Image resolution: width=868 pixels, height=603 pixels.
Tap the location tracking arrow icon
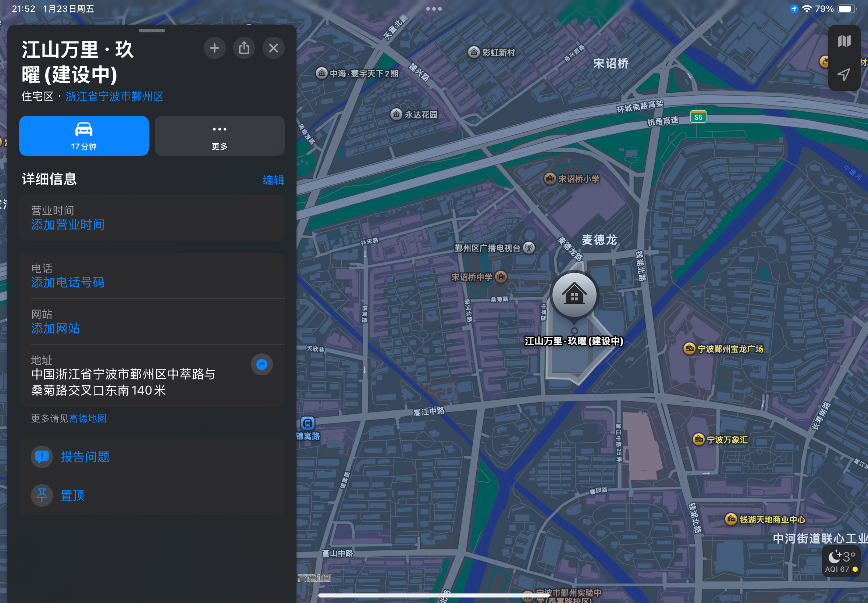(x=844, y=74)
